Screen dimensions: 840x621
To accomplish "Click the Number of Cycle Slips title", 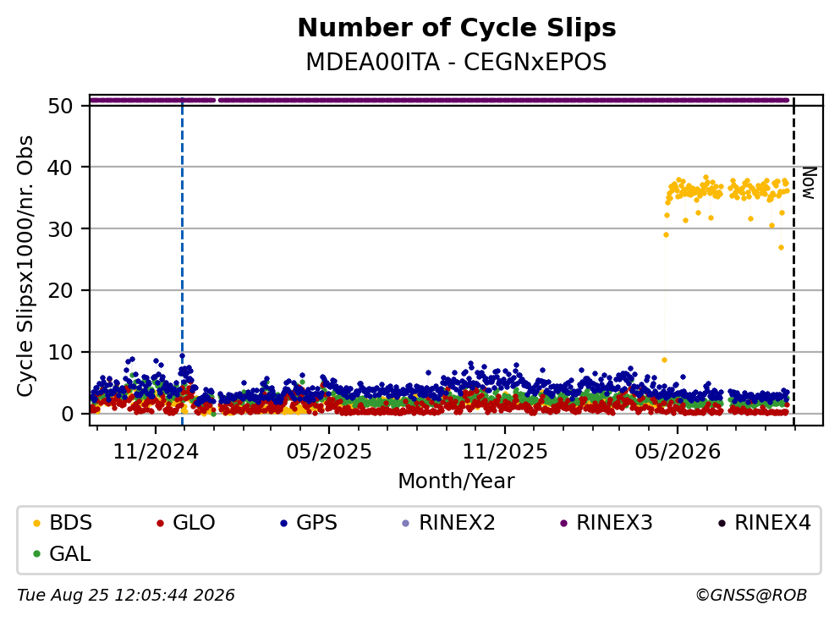I will (457, 28).
